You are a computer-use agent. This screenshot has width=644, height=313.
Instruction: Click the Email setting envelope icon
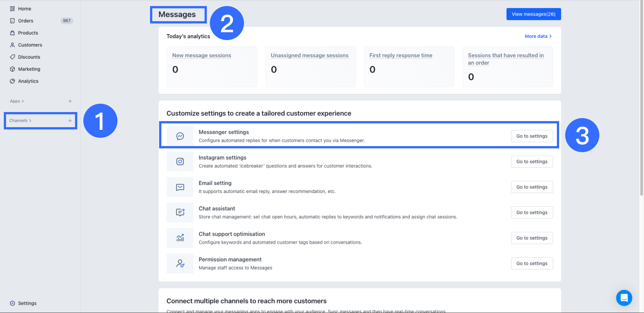click(x=180, y=187)
